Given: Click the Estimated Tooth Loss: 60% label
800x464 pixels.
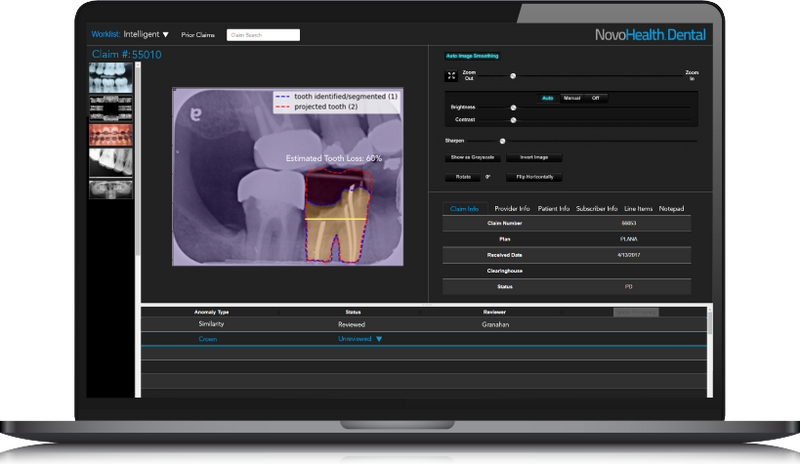Looking at the screenshot, I should tap(334, 158).
